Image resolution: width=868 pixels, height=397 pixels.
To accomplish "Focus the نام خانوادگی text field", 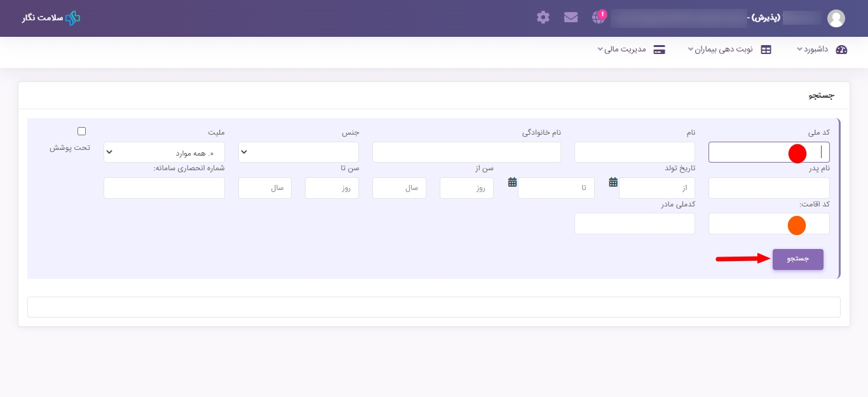I will [x=466, y=152].
